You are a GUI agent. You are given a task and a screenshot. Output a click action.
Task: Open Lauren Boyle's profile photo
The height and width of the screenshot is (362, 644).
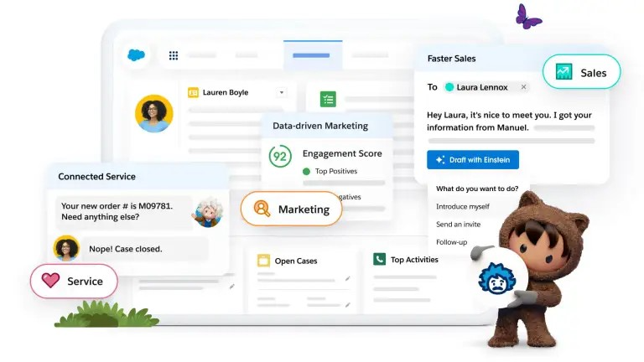154,113
